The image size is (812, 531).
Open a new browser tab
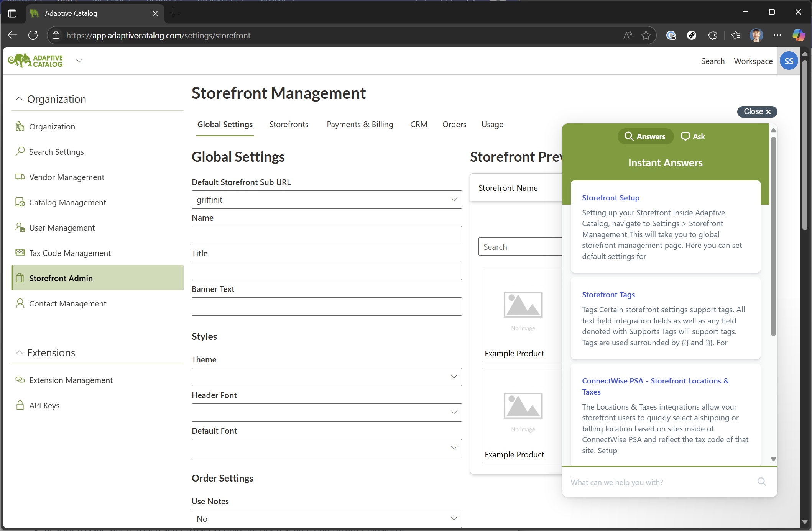[174, 13]
